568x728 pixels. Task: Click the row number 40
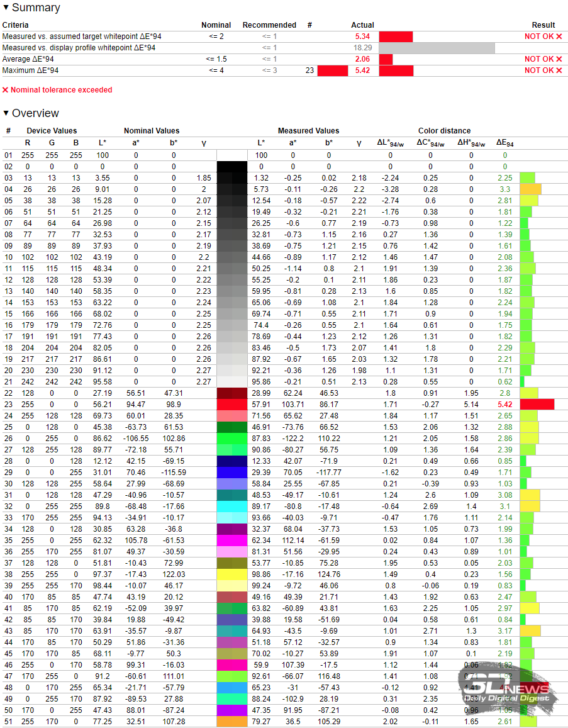[8, 597]
